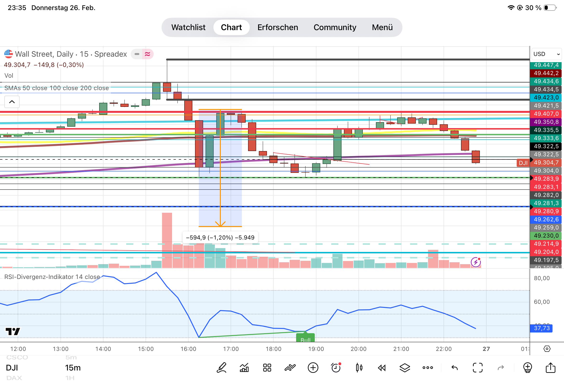Open the Community tab
This screenshot has height=392, width=564.
[335, 27]
